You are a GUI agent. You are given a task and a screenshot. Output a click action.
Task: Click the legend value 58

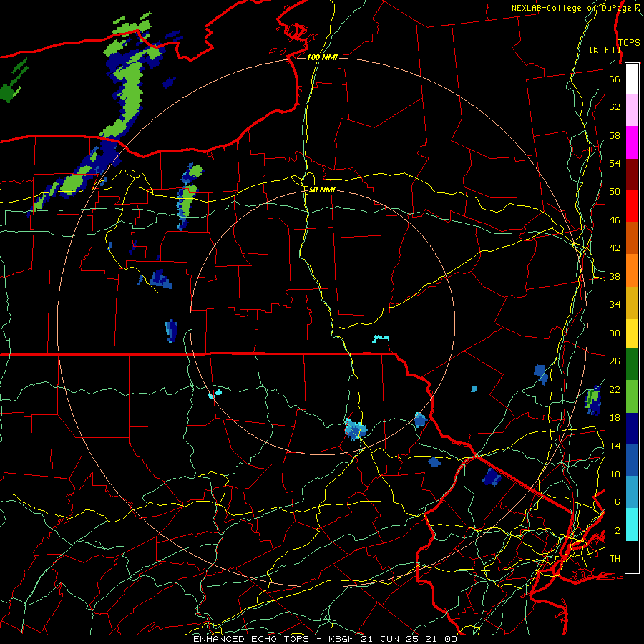[x=615, y=135]
